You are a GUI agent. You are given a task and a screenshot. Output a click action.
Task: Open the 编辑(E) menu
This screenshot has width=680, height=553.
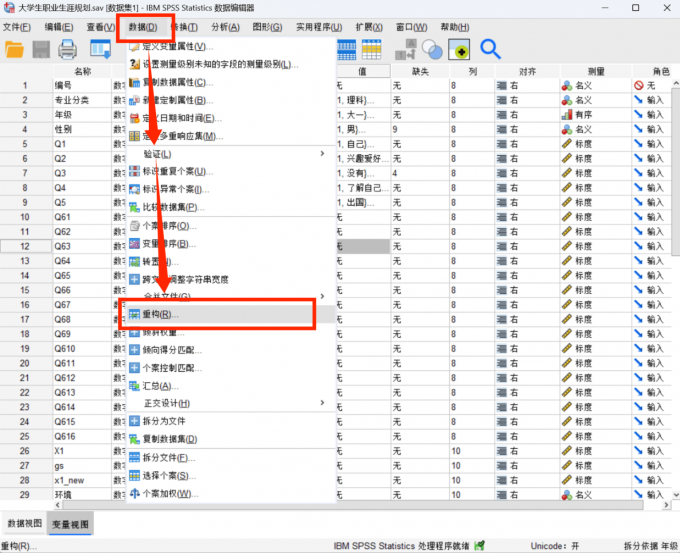point(59,27)
